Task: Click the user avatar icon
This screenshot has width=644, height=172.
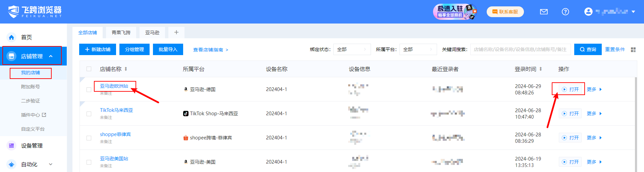Action: [x=588, y=12]
